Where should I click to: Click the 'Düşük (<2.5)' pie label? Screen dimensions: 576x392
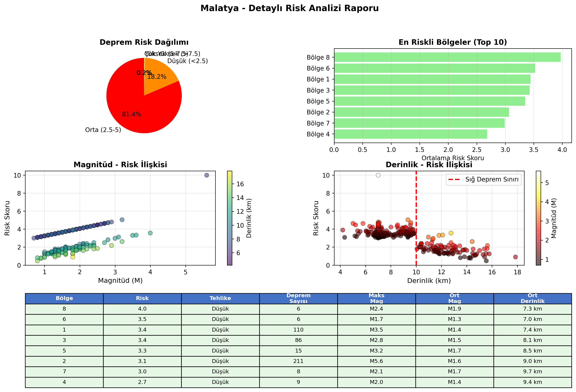click(x=188, y=61)
